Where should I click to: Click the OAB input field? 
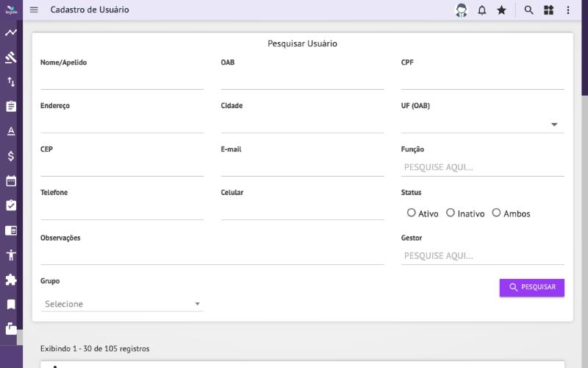pos(302,81)
